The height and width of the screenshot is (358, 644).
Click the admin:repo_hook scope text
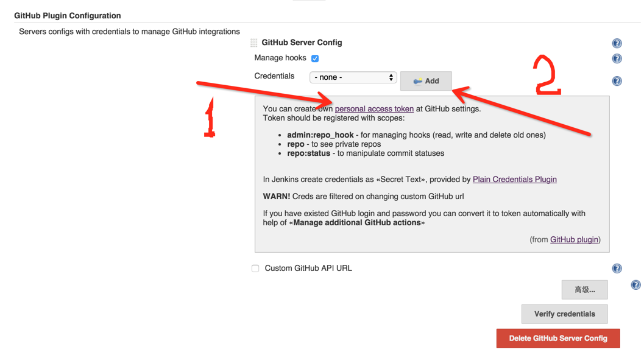point(320,135)
